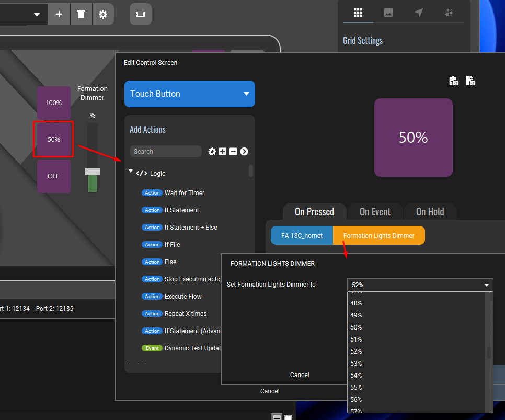This screenshot has height=420, width=505.
Task: Click the copy actions document icon
Action: click(470, 81)
